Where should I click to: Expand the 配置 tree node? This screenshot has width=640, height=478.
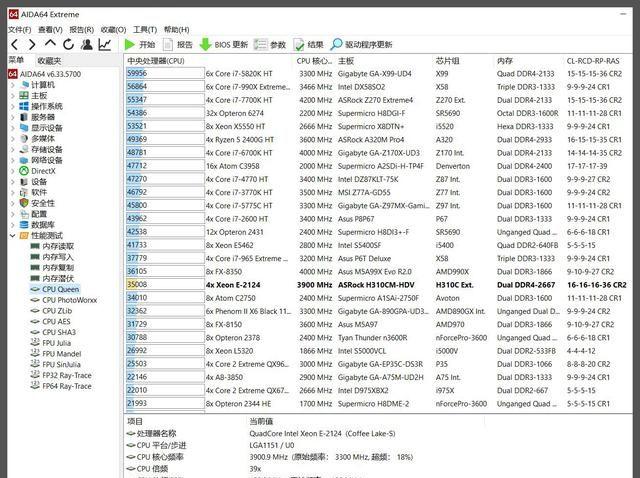pyautogui.click(x=13, y=214)
